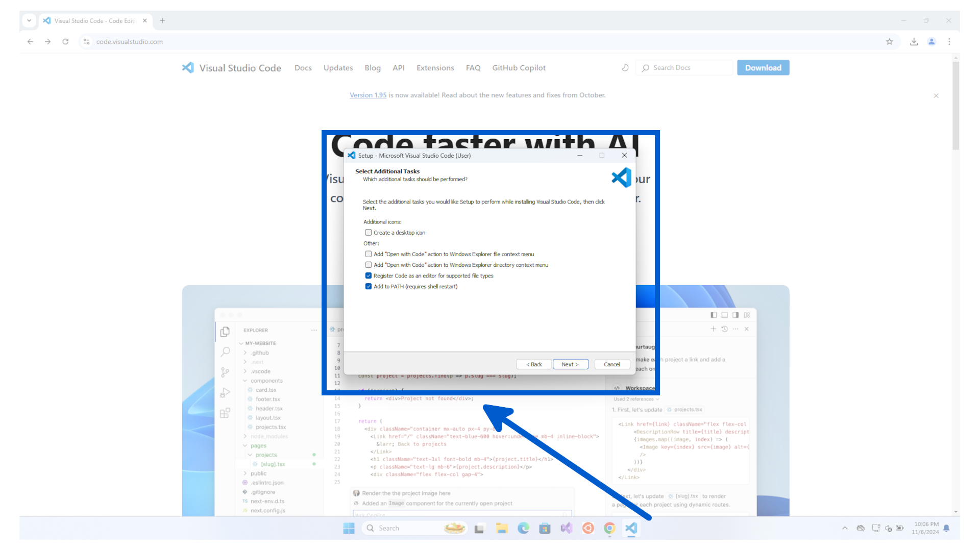The image size is (980, 551).
Task: Click inside the Search Docs field
Action: 684,67
